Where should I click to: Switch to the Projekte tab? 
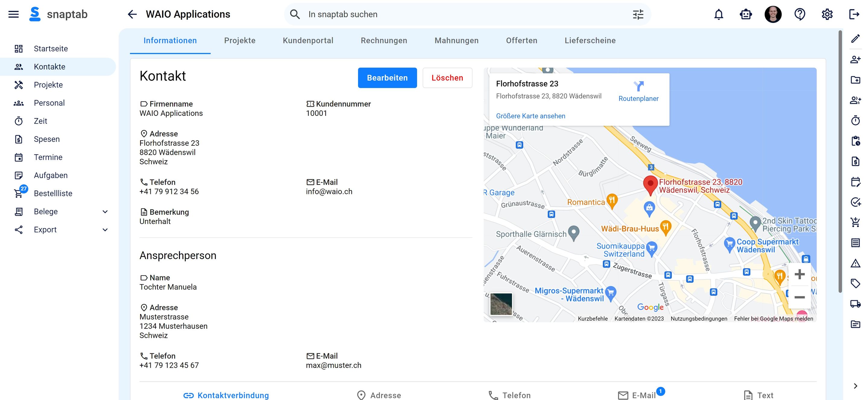click(240, 40)
